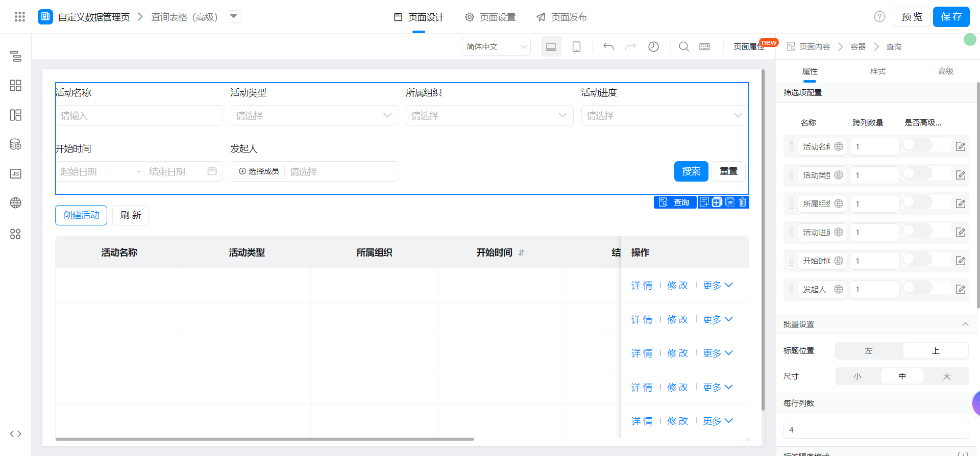Click the 搜索 button
980x456 pixels.
coord(691,171)
